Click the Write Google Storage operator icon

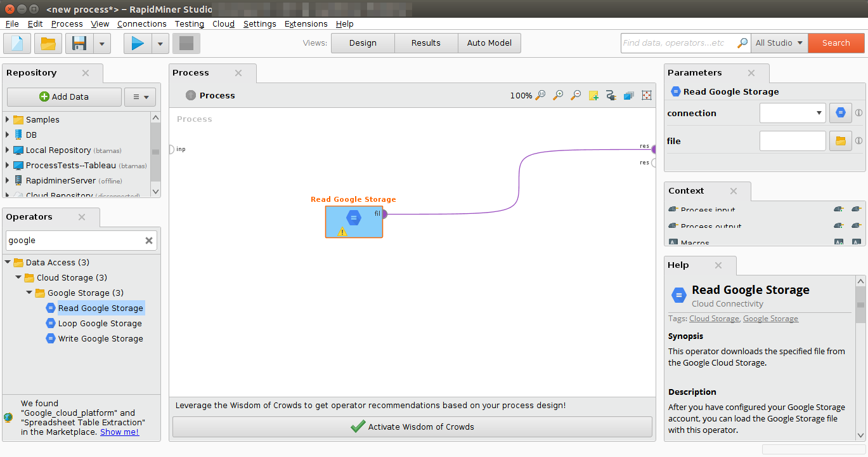pos(51,338)
